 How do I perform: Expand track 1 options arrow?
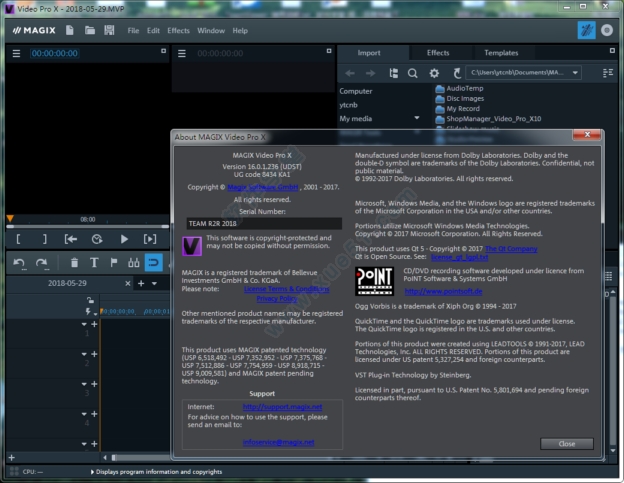(84, 324)
